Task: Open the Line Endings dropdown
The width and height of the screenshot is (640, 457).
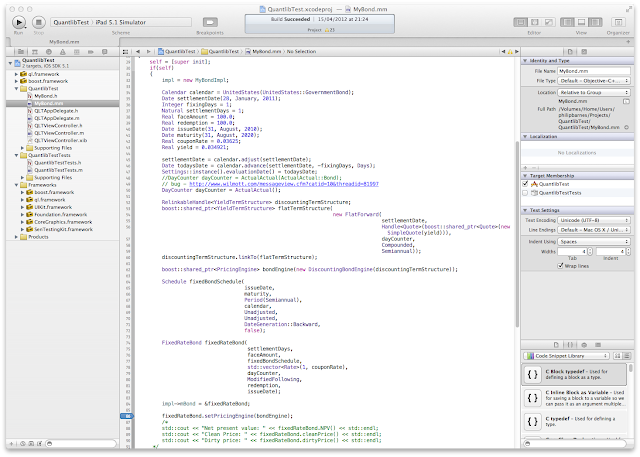Action: pyautogui.click(x=594, y=230)
